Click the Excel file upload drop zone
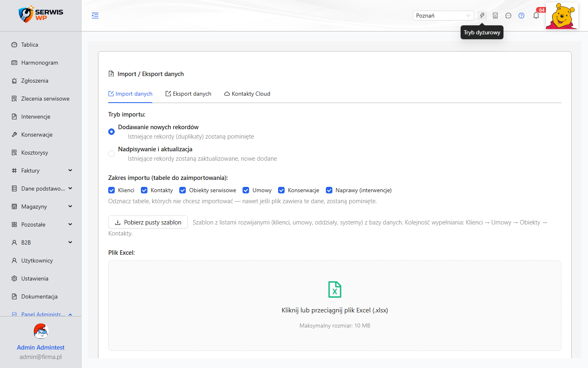Image resolution: width=588 pixels, height=368 pixels. pos(335,305)
